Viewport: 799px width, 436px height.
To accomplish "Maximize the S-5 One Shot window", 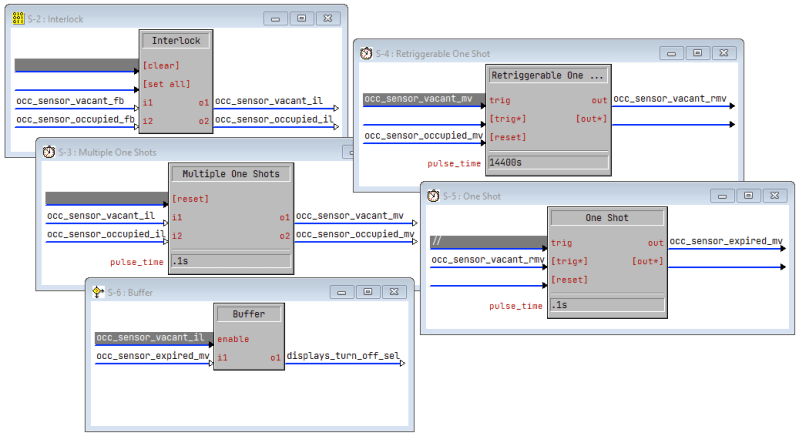I will coord(748,196).
